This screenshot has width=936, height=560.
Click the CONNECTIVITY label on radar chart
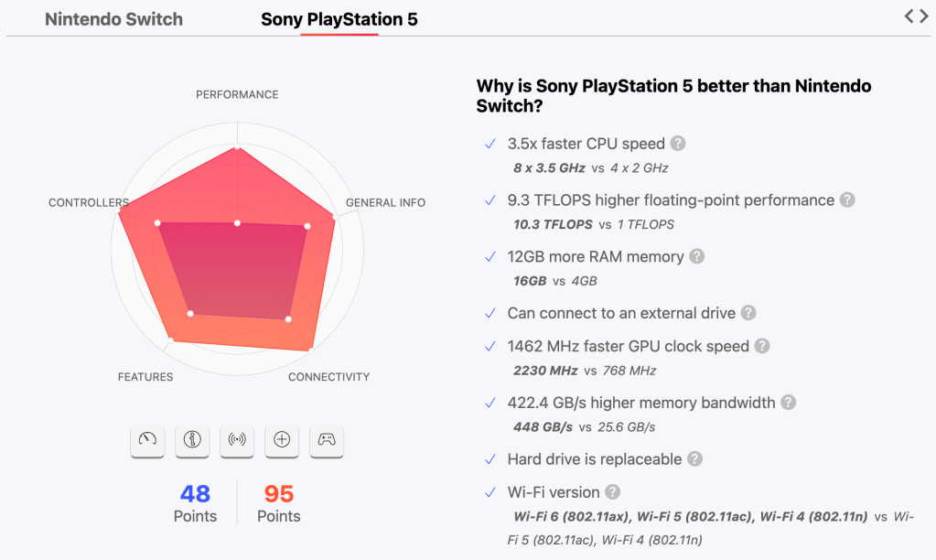328,377
